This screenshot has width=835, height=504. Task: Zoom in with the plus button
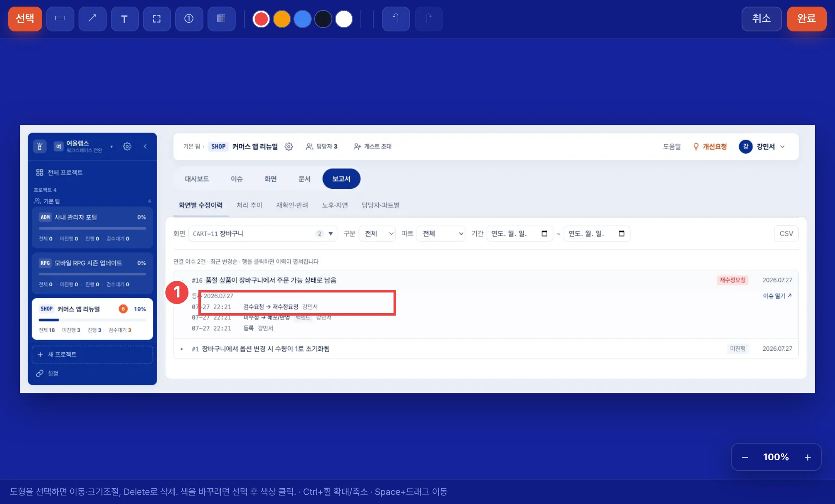point(807,457)
